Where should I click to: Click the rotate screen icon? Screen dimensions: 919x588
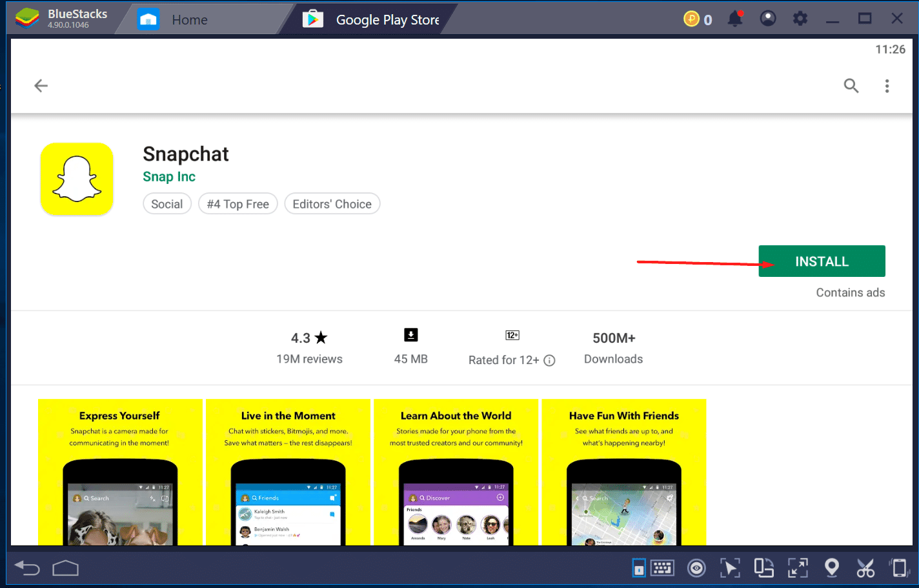(x=764, y=568)
